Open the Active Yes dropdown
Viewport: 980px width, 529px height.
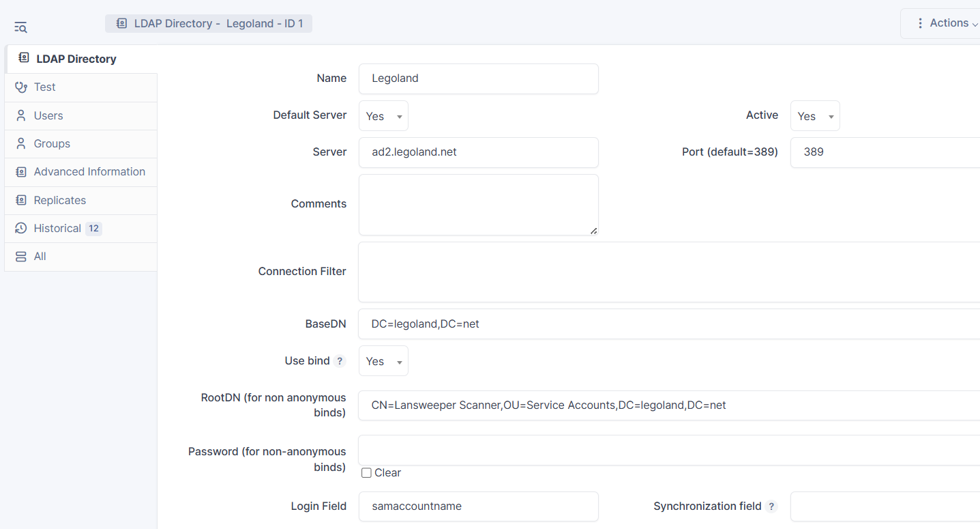click(814, 116)
